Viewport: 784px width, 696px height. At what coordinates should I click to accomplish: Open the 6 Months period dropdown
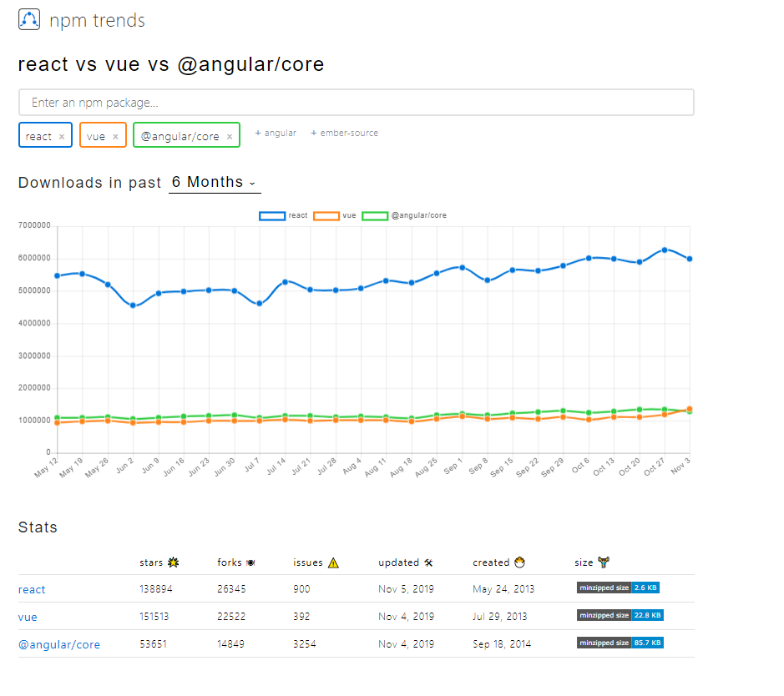(215, 183)
